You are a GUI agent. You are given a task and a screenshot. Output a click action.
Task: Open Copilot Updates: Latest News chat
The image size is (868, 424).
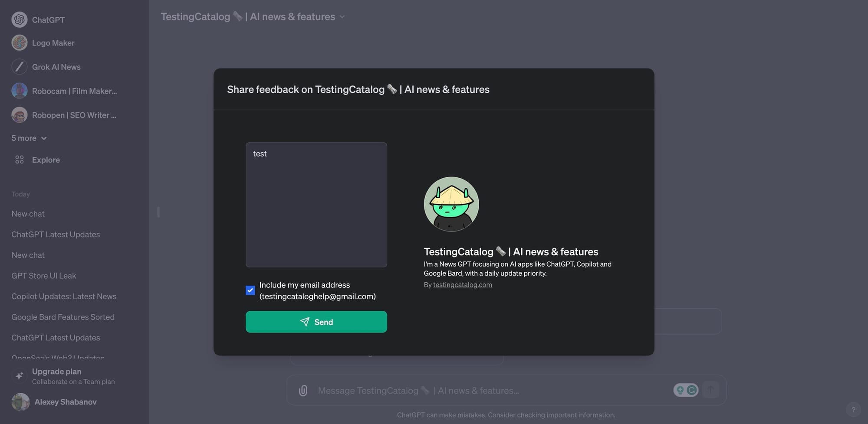(x=64, y=296)
